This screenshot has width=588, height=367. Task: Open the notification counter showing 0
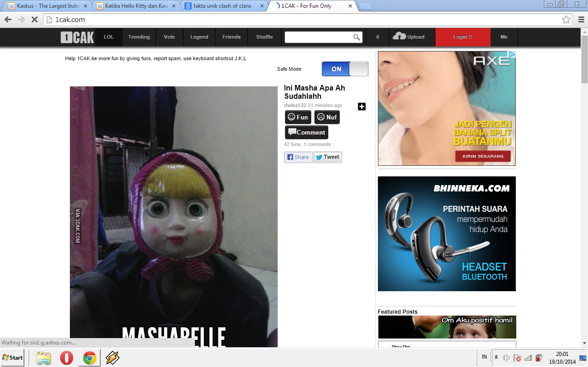[x=377, y=37]
